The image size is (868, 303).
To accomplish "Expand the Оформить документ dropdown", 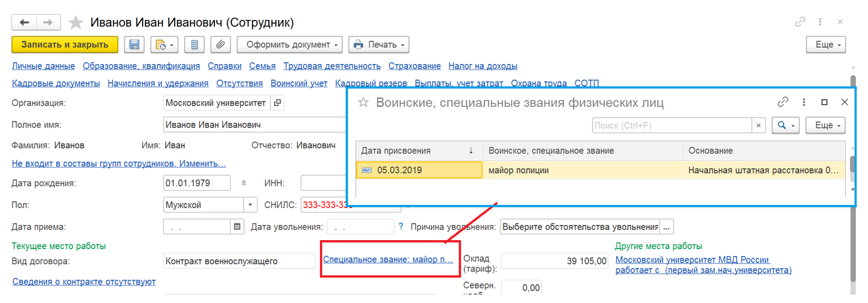I will 289,45.
